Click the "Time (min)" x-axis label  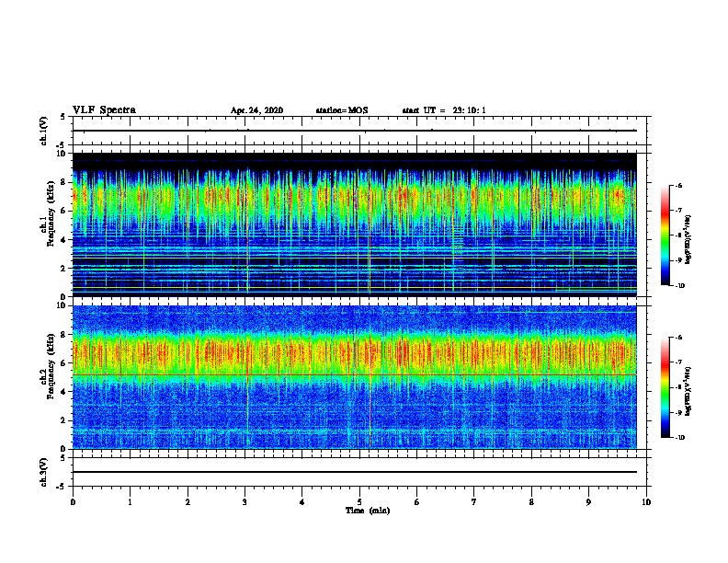[x=368, y=511]
